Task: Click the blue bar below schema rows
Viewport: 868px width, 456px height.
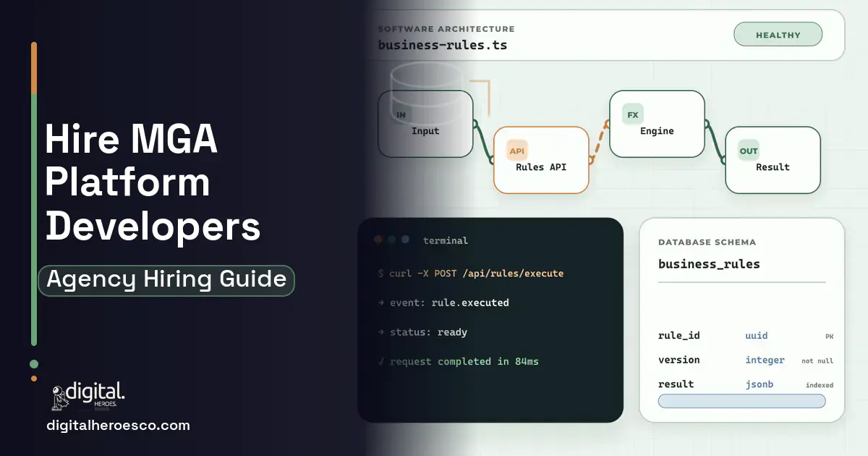Action: point(741,401)
